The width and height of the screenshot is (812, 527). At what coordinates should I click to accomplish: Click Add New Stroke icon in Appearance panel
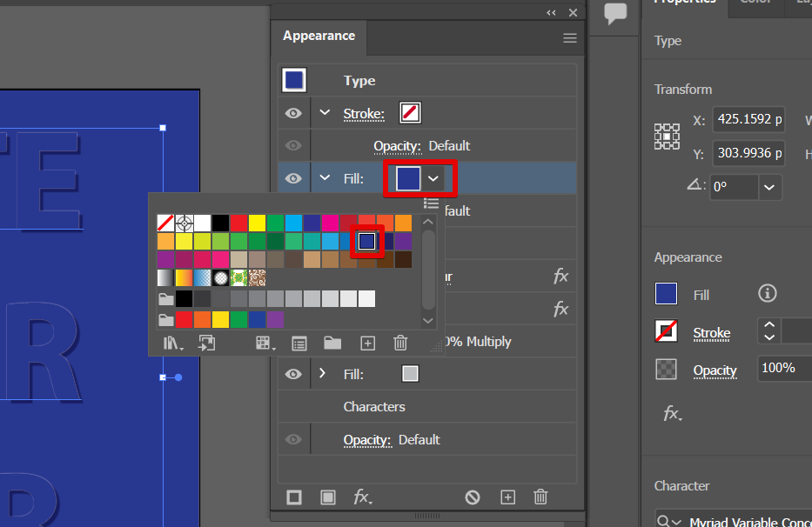[x=294, y=497]
